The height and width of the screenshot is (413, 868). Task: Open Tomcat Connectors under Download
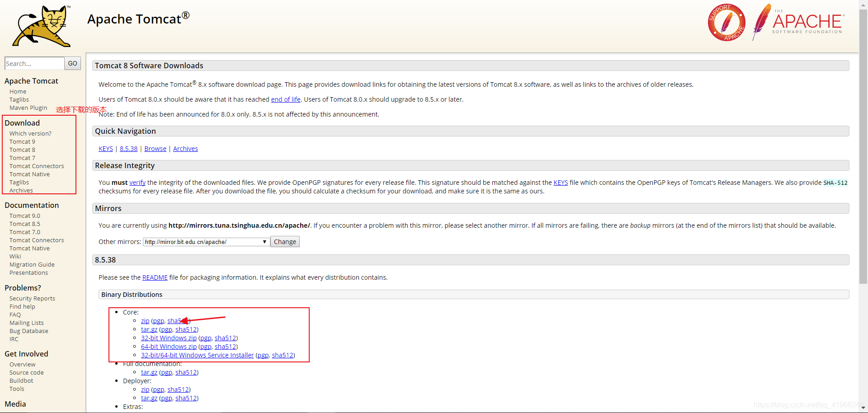37,166
